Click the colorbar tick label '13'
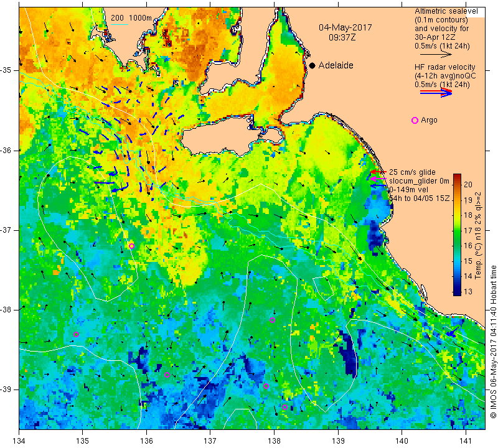 (468, 291)
